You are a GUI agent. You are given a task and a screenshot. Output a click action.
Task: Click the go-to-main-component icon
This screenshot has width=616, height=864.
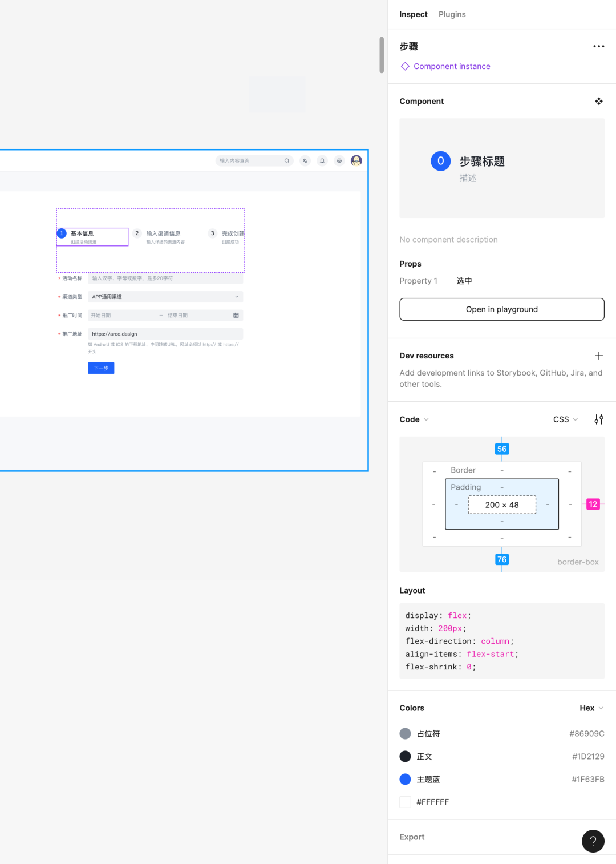point(598,101)
